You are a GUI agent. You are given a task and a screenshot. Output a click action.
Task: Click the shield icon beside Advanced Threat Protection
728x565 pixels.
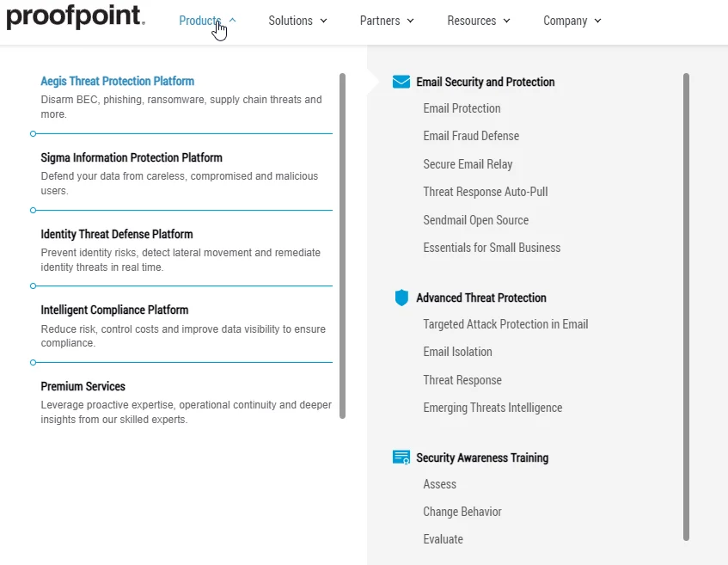[401, 298]
